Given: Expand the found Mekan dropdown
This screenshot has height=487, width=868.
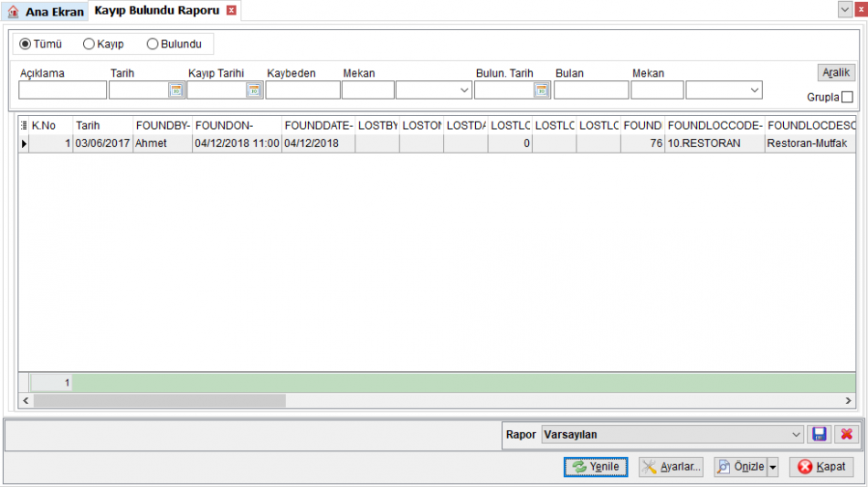Looking at the screenshot, I should click(x=754, y=90).
